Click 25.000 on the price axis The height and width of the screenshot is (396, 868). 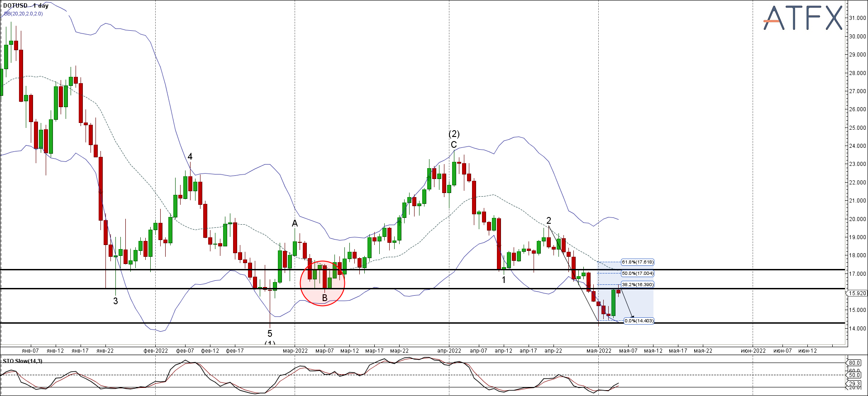(x=857, y=128)
